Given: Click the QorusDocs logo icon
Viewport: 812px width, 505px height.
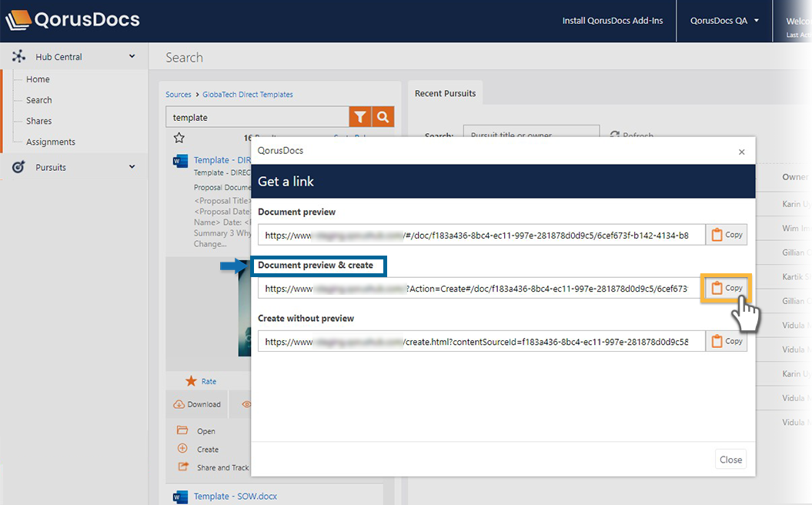Looking at the screenshot, I should [18, 20].
